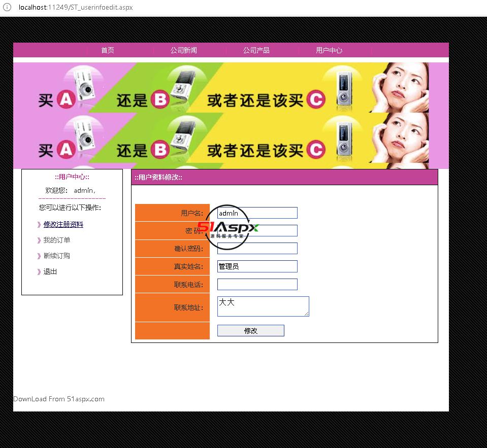Open the 断续订购 sidebar link

click(56, 256)
